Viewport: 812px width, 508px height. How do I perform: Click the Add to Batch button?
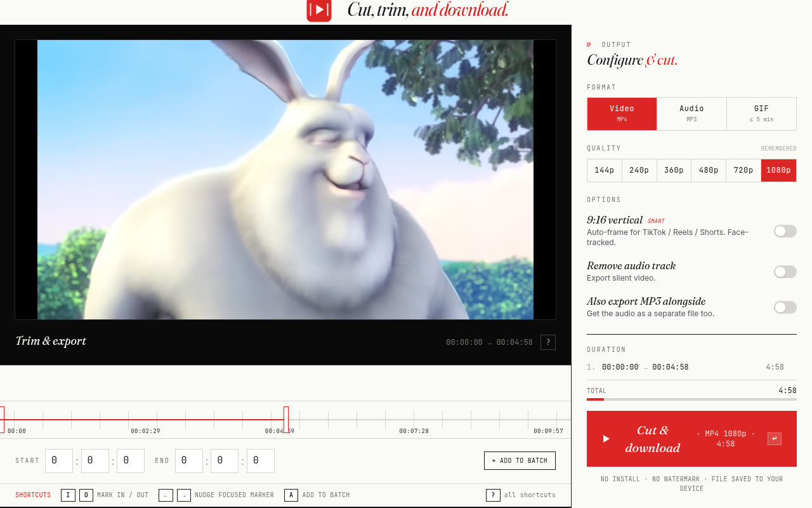click(520, 460)
